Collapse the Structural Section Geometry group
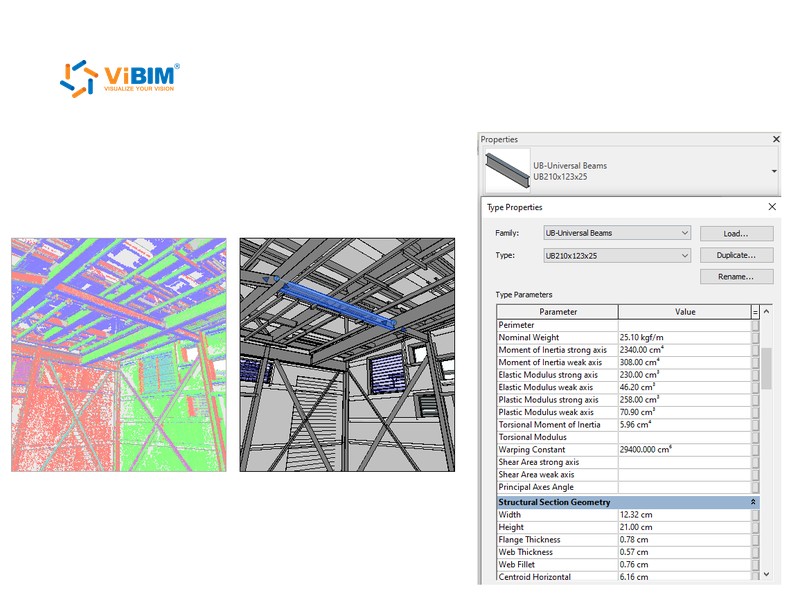800x600 pixels. click(753, 502)
